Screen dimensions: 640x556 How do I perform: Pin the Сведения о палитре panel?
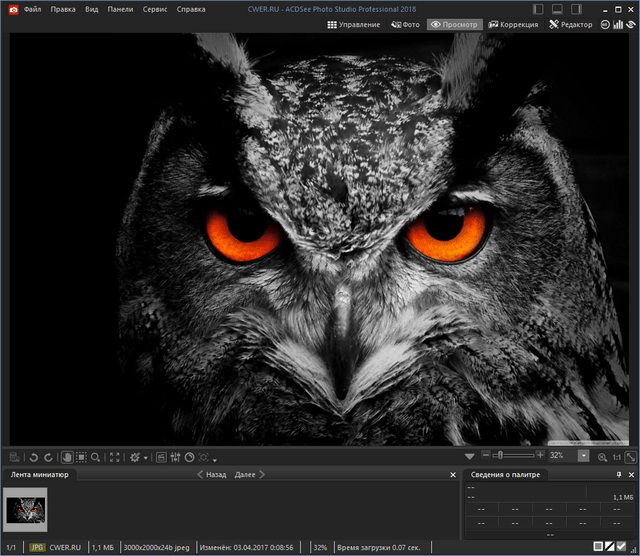[x=619, y=475]
